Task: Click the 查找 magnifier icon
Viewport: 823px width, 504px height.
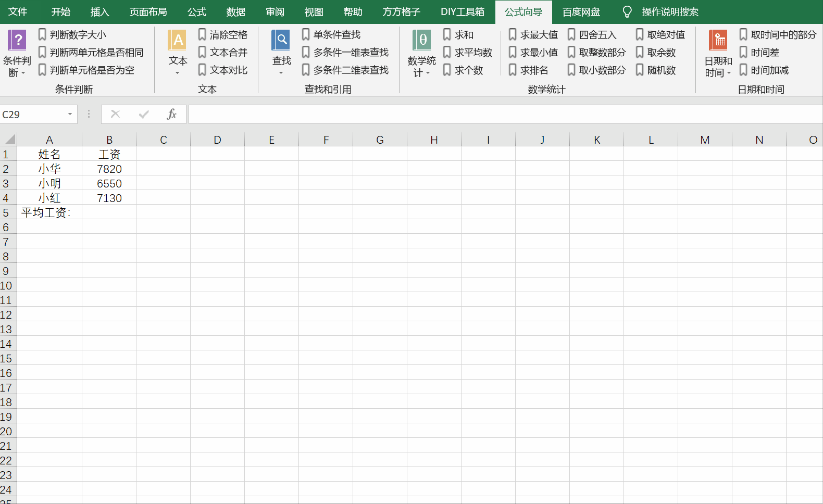Action: pyautogui.click(x=281, y=40)
